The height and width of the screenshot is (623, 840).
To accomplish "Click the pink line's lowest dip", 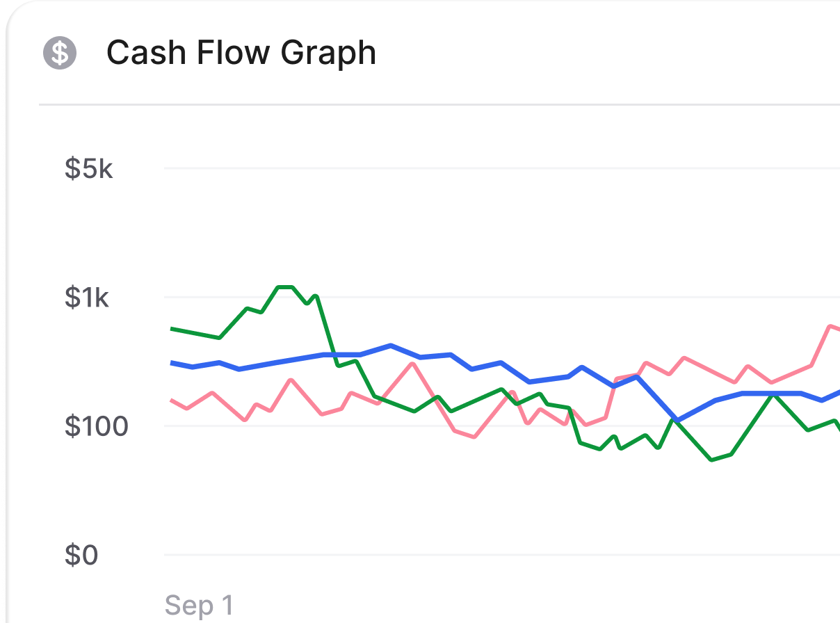I will point(474,437).
